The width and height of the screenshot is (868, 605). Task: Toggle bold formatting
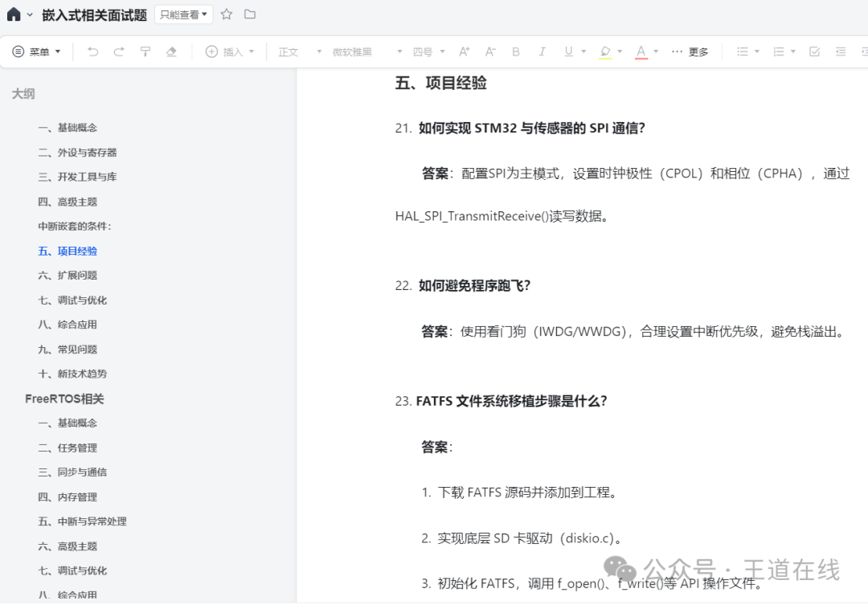coord(516,51)
